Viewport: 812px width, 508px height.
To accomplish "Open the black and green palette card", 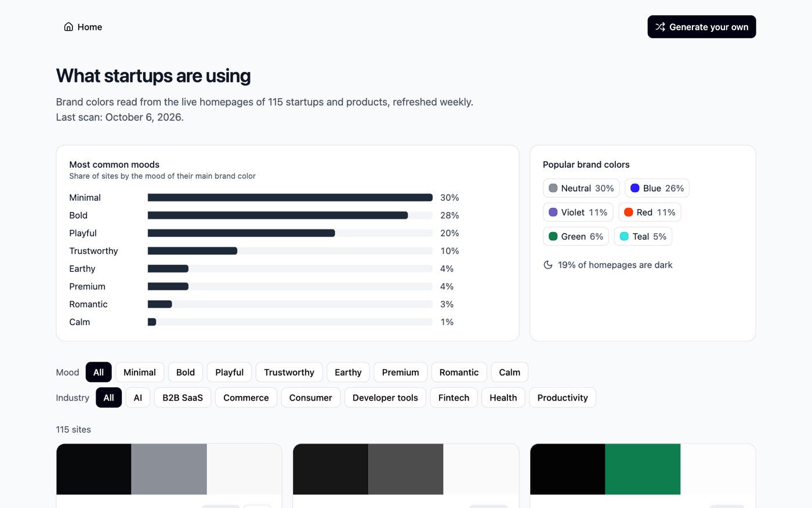I will [643, 476].
